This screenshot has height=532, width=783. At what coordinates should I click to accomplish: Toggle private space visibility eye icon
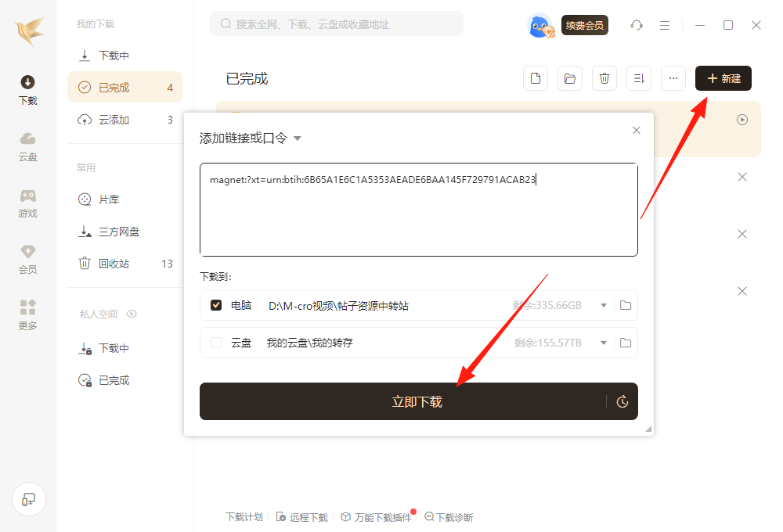[x=132, y=314]
